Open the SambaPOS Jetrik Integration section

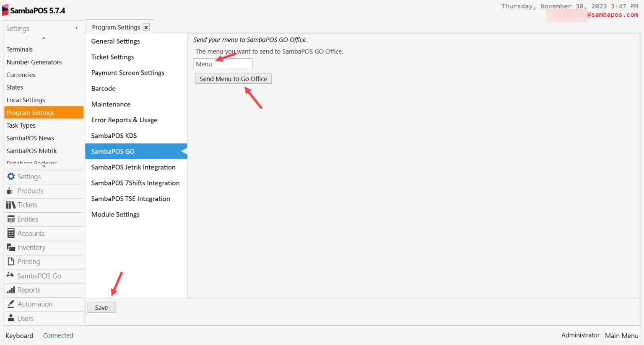133,167
